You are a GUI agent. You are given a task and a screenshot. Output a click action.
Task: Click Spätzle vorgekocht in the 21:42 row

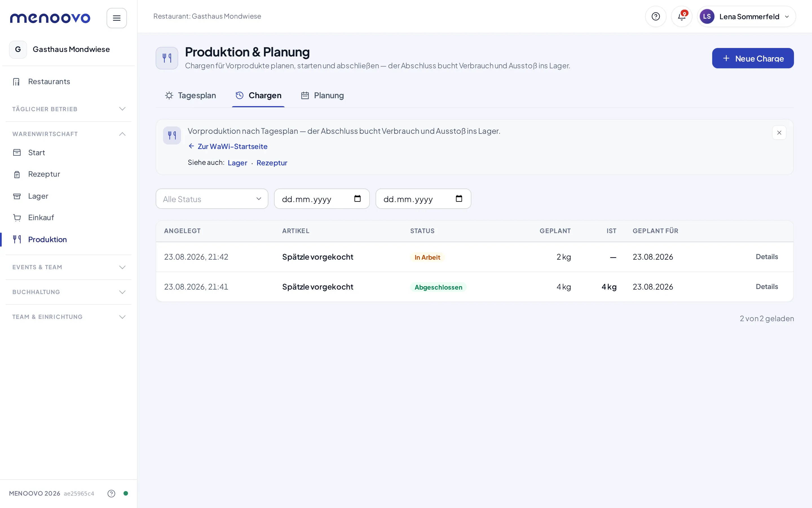click(317, 257)
